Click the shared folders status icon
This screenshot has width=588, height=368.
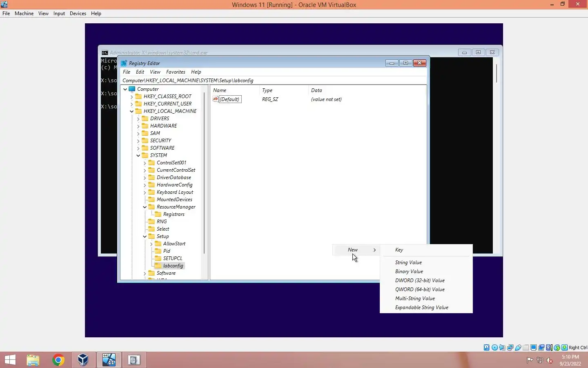click(526, 348)
